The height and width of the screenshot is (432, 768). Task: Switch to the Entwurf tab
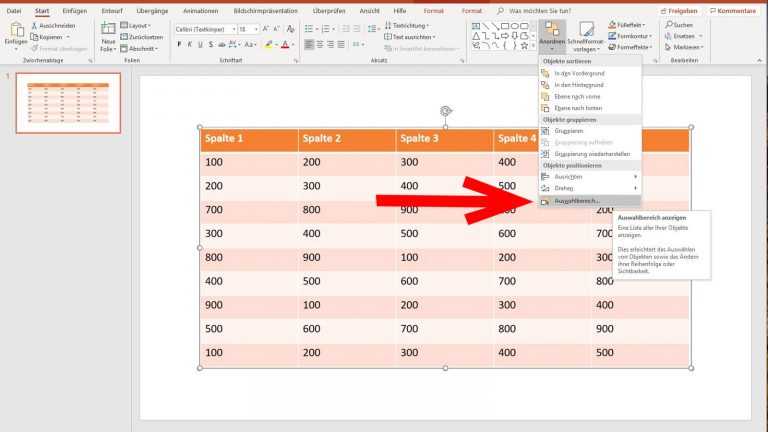point(112,10)
